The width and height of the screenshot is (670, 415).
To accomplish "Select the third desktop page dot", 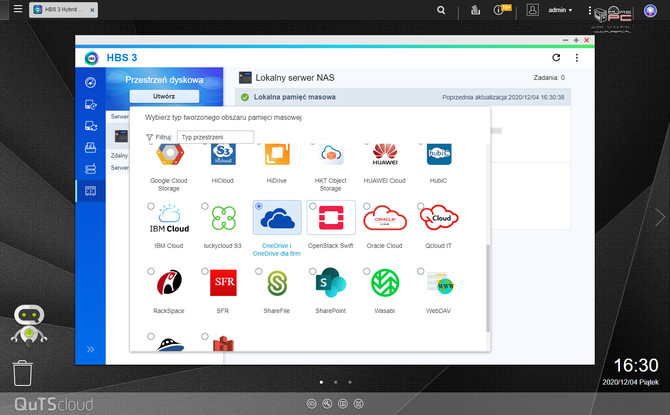I will coord(350,382).
